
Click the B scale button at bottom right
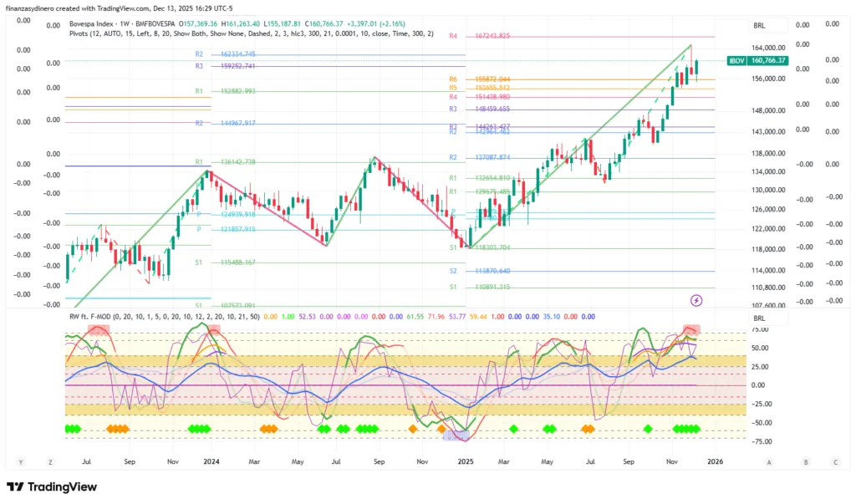point(806,461)
